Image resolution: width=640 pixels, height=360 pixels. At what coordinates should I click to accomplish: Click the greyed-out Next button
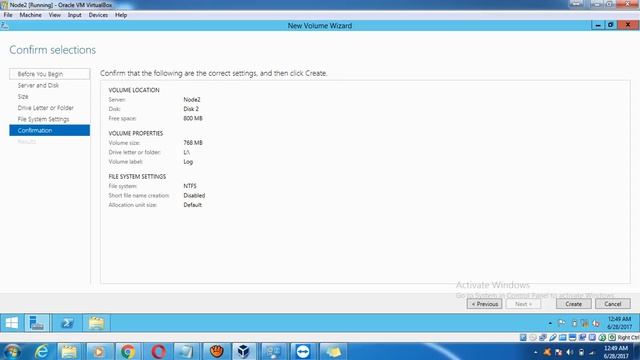[x=523, y=304]
